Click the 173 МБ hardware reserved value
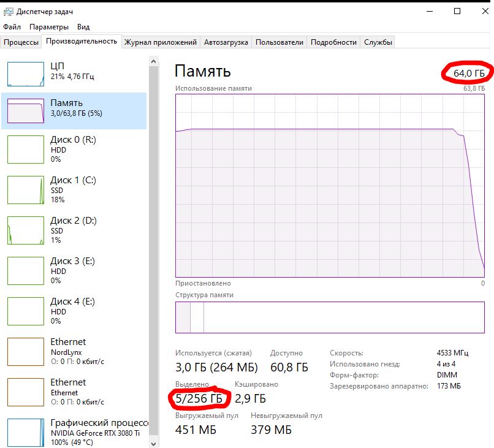 tap(449, 386)
